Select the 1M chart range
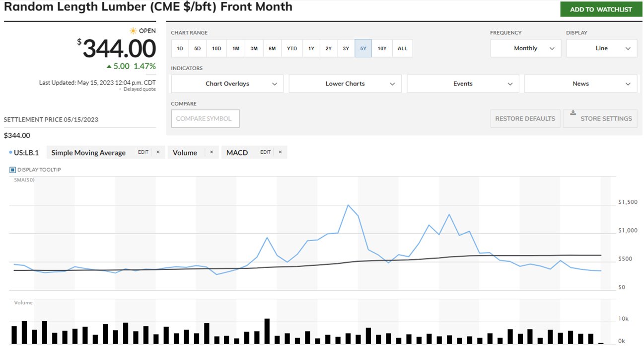Image resolution: width=644 pixels, height=348 pixels. point(236,48)
